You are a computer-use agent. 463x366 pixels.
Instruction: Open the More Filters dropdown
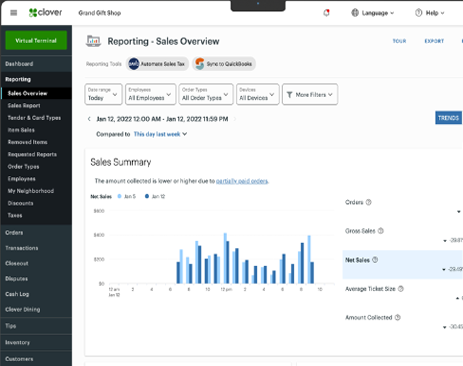coord(310,95)
